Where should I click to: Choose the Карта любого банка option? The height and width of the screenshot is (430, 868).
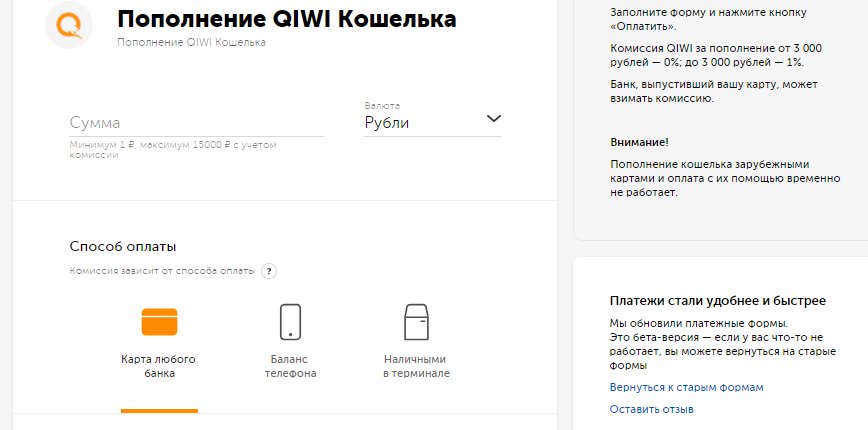158,366
